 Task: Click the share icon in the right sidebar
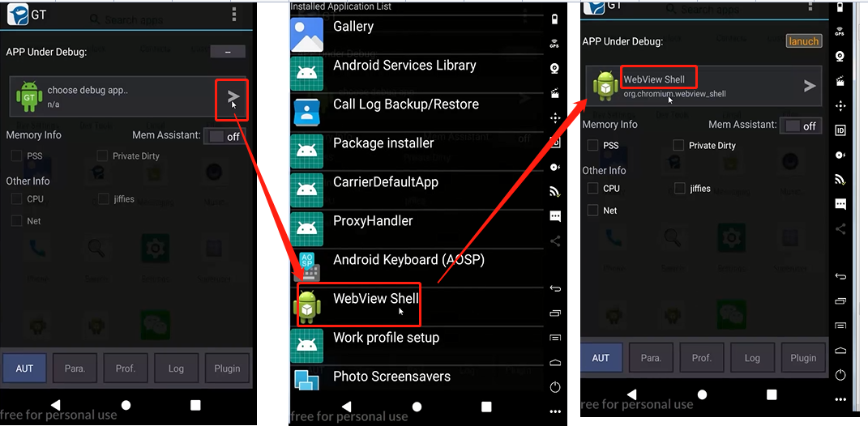840,228
